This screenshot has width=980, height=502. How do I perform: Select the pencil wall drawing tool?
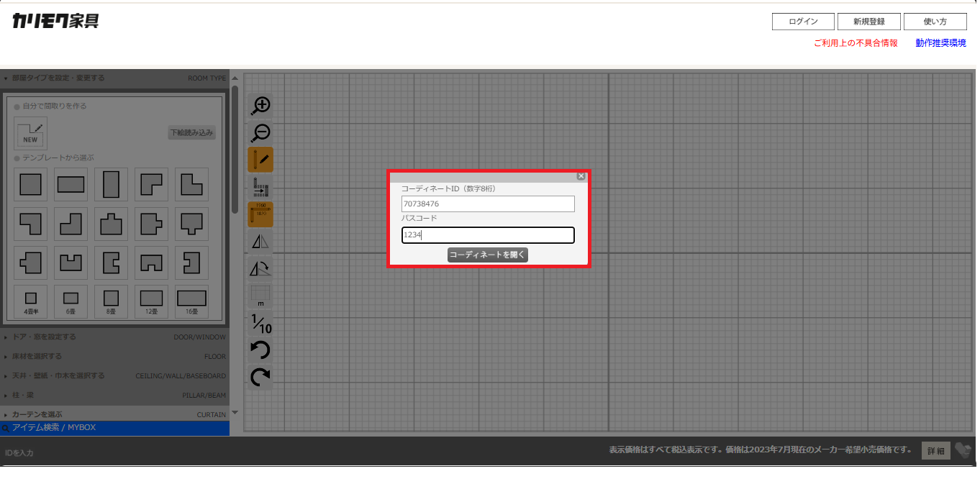pyautogui.click(x=260, y=160)
